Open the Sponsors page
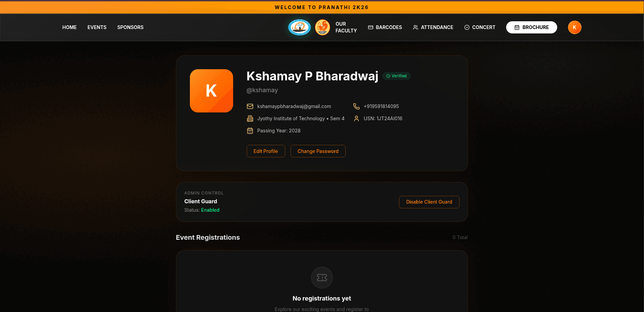The image size is (644, 312). tap(130, 27)
